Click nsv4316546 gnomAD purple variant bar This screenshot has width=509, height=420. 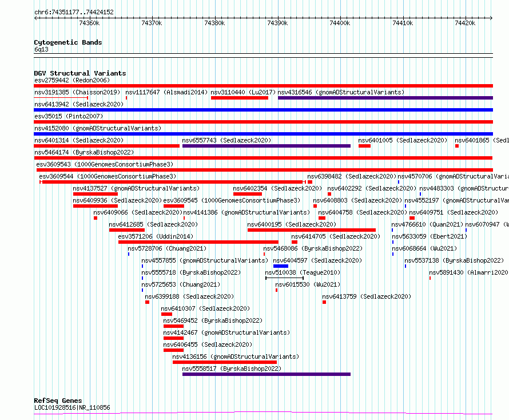(385, 98)
